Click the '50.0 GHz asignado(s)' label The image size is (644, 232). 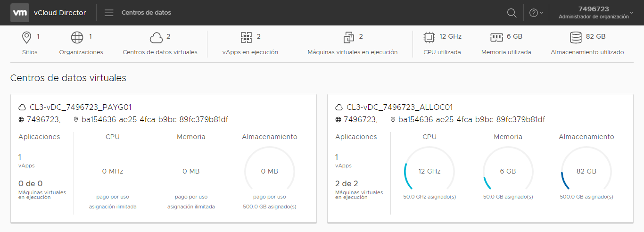click(x=429, y=197)
